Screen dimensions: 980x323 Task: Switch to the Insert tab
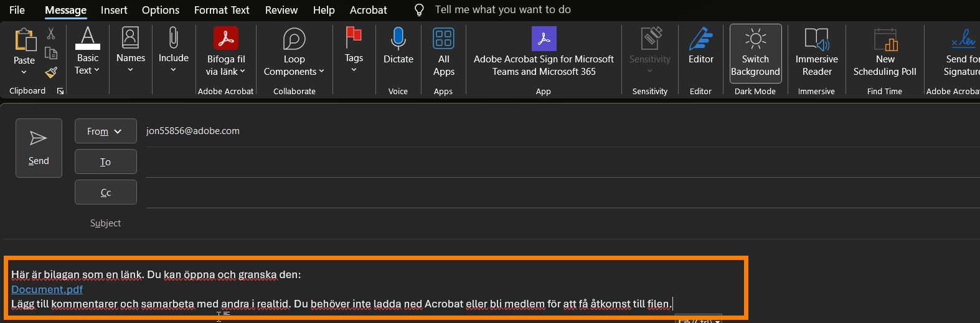[x=114, y=10]
